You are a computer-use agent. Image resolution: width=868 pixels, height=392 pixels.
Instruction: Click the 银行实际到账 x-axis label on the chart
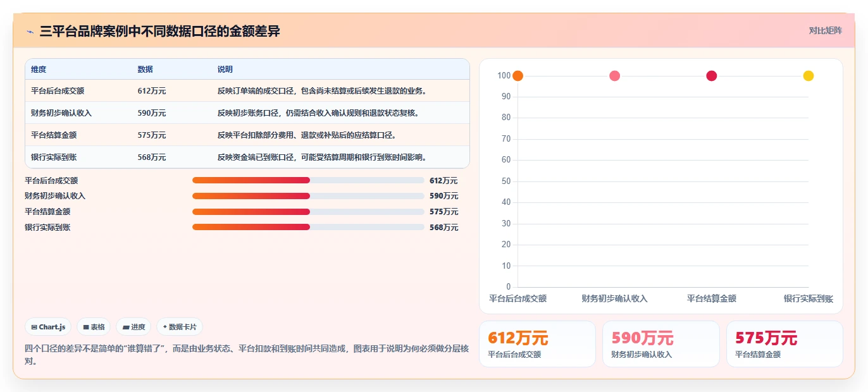click(808, 298)
